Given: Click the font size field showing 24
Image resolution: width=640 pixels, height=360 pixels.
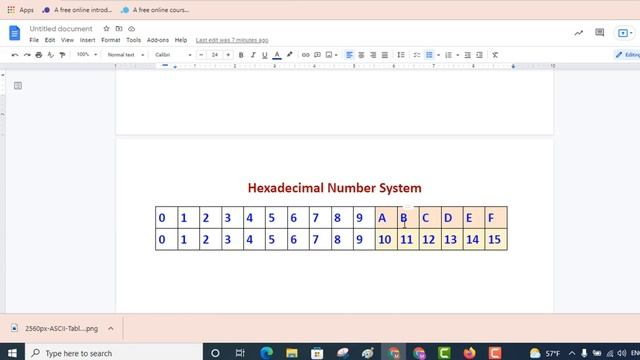Looking at the screenshot, I should [215, 55].
